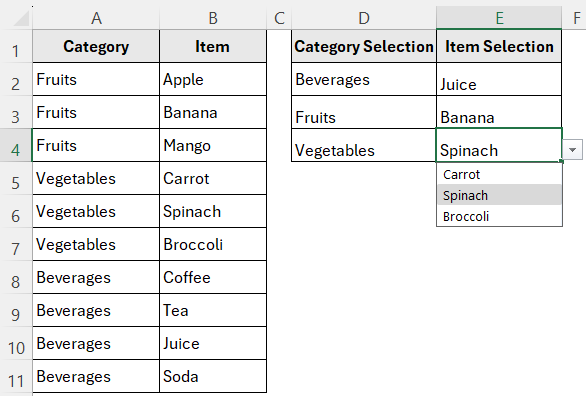Click the Coffee cell in column B
This screenshot has width=586, height=396.
(x=213, y=277)
